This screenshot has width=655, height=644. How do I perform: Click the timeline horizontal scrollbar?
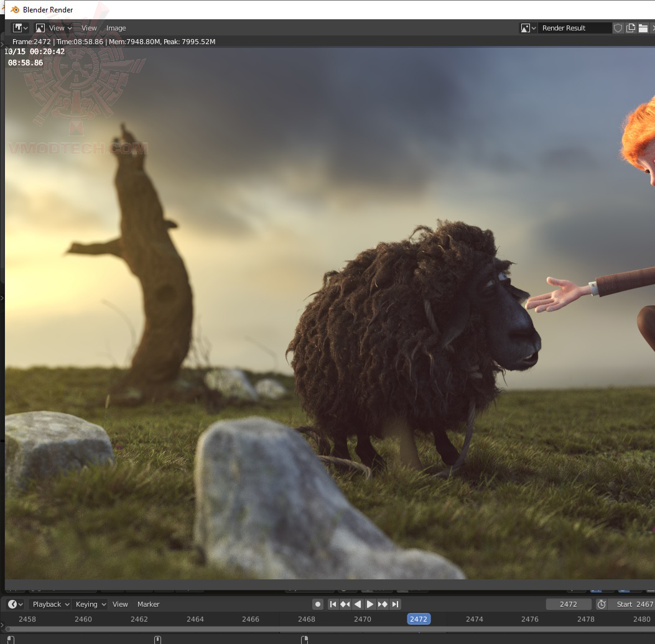point(330,629)
